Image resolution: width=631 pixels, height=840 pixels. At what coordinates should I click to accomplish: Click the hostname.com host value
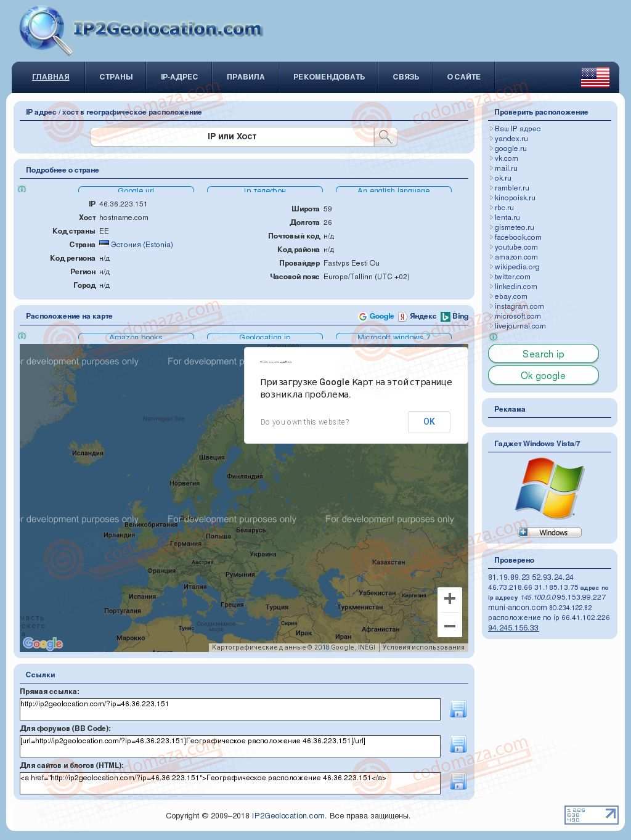124,218
